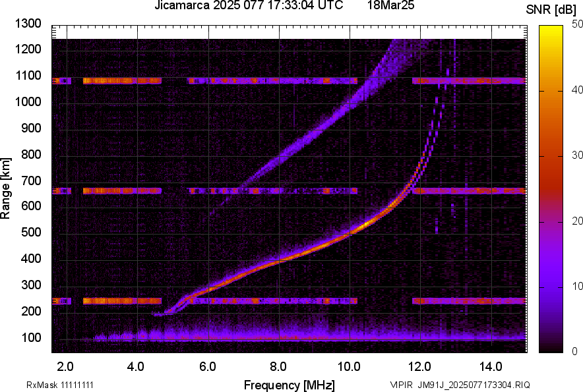Click the 10 label on SNR colorbar
Screen dimensions: 583x392
tap(577, 286)
